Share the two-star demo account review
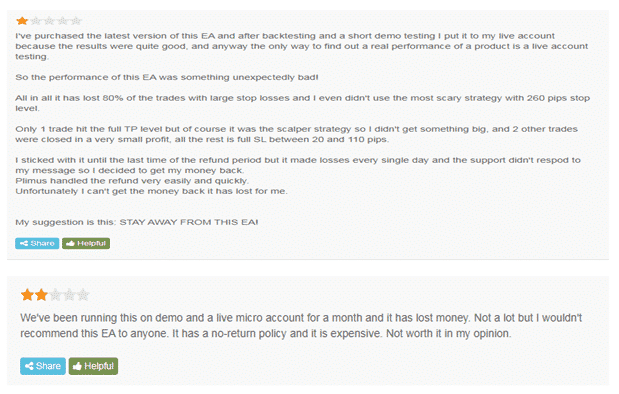The width and height of the screenshot is (619, 394). point(43,366)
